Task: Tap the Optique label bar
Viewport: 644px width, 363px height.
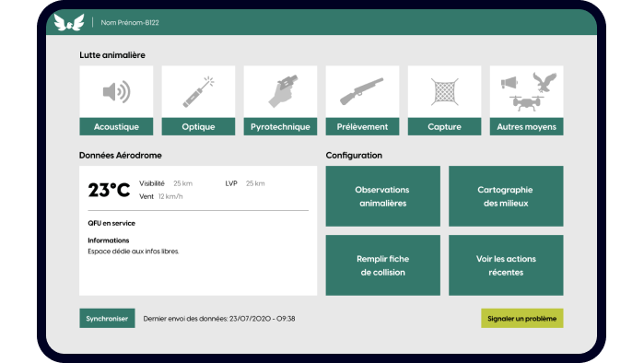Action: pos(198,126)
